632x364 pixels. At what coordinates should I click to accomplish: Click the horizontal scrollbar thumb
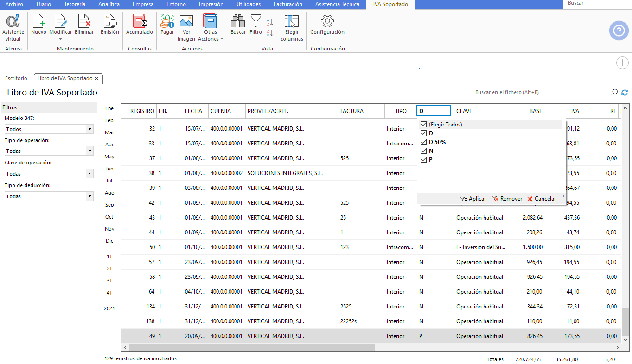point(252,347)
